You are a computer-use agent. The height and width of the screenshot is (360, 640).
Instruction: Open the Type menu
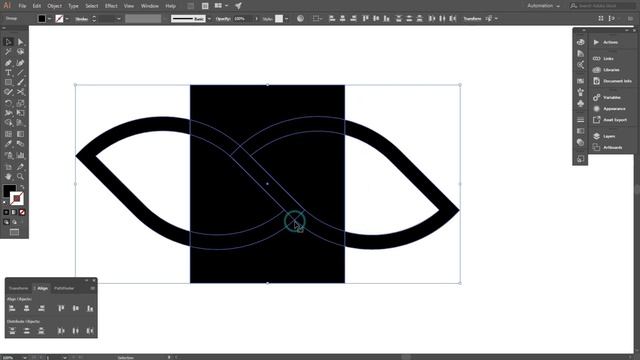click(x=73, y=6)
